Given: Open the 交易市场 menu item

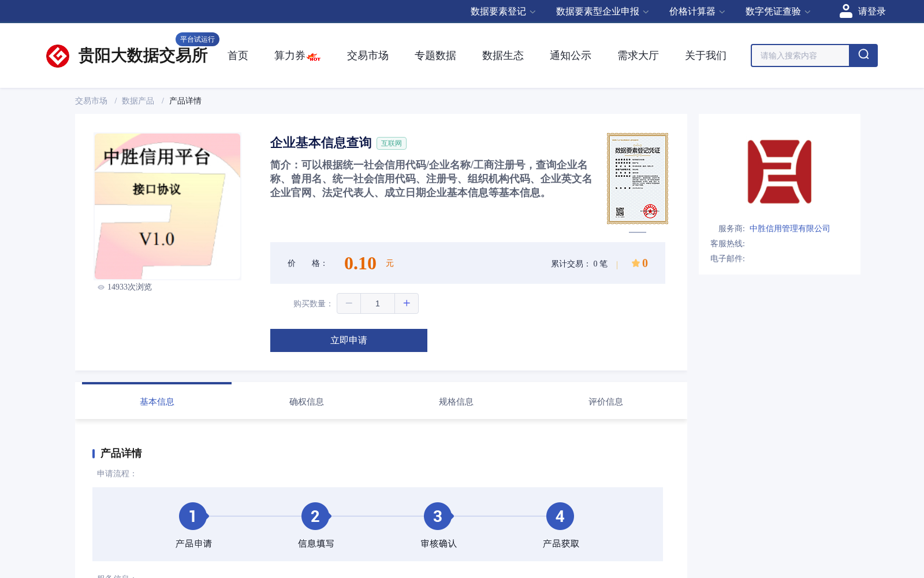Looking at the screenshot, I should pos(368,55).
